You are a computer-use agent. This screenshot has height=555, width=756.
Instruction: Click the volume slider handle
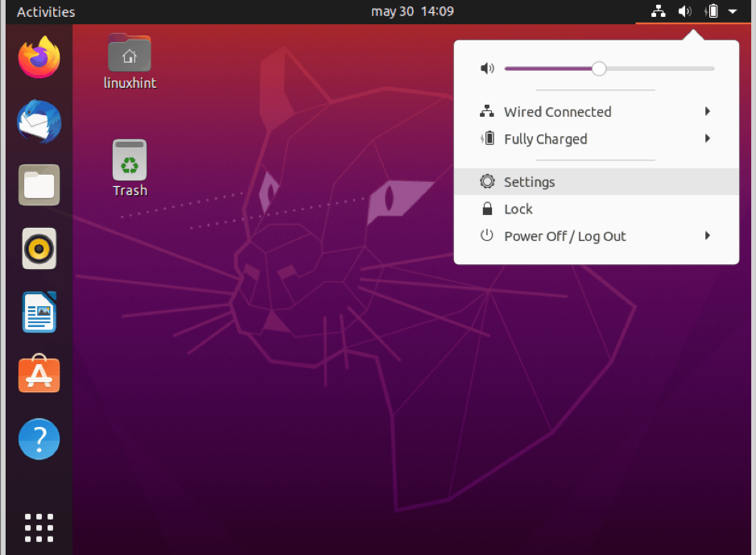(x=599, y=68)
